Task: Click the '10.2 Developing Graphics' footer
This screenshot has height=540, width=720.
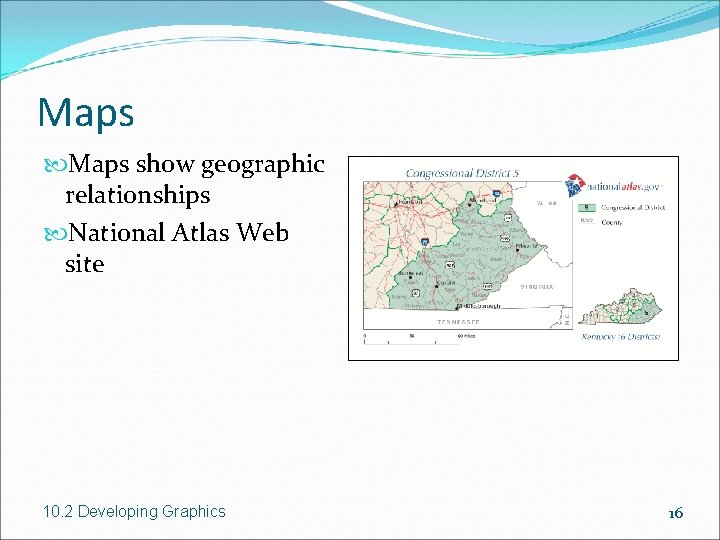Action: tap(134, 511)
